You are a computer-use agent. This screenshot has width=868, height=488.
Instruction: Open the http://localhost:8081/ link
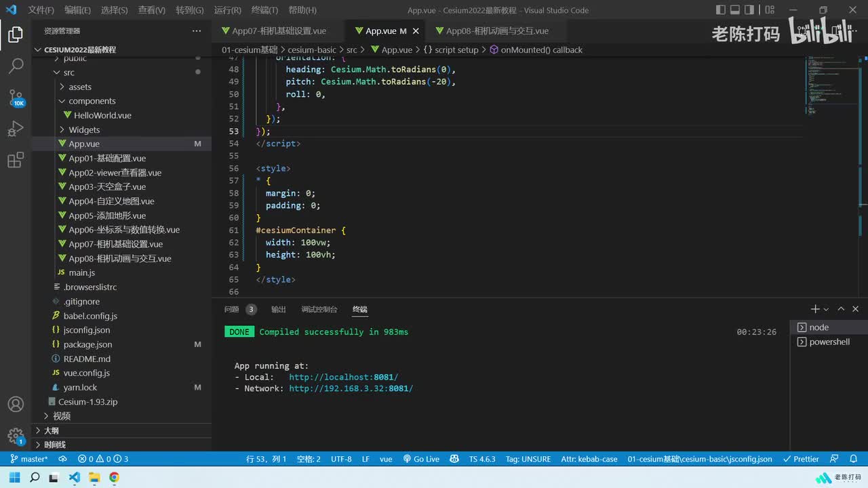click(343, 377)
